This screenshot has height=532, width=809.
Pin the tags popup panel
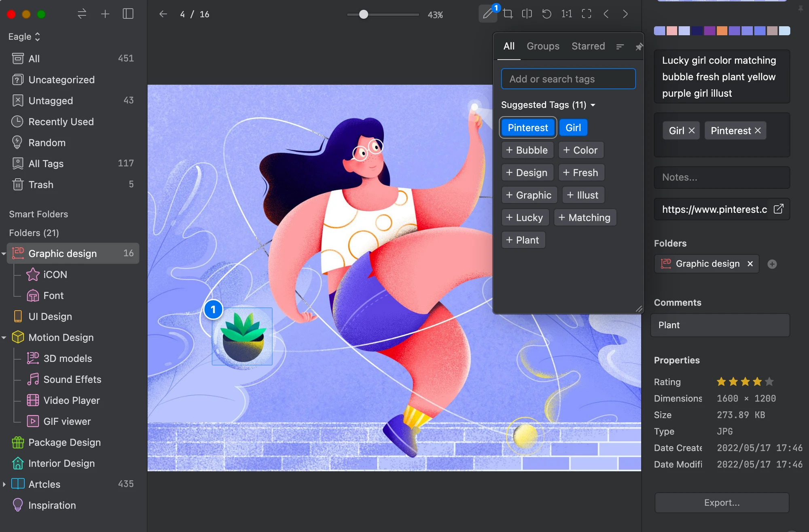tap(639, 47)
